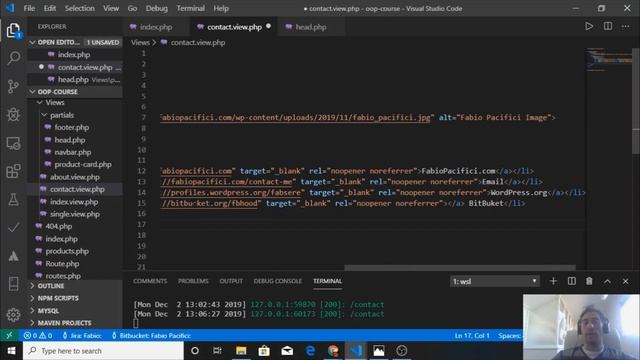The width and height of the screenshot is (640, 360).
Task: Switch to the index.php editor tab
Action: coord(156,27)
